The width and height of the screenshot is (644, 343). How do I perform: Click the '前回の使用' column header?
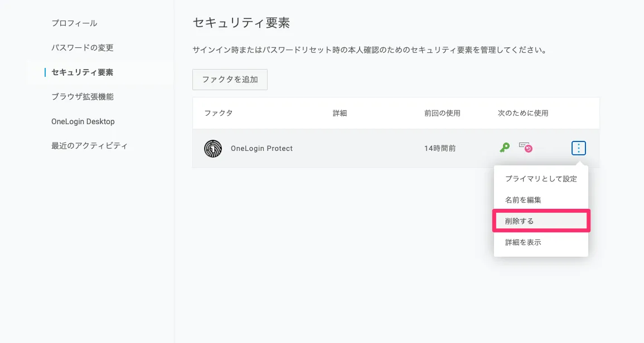[442, 113]
